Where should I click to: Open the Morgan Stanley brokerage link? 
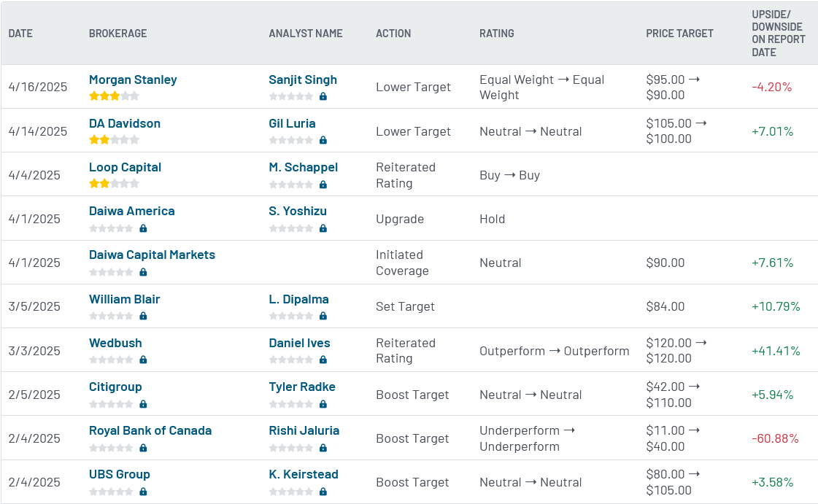(133, 80)
